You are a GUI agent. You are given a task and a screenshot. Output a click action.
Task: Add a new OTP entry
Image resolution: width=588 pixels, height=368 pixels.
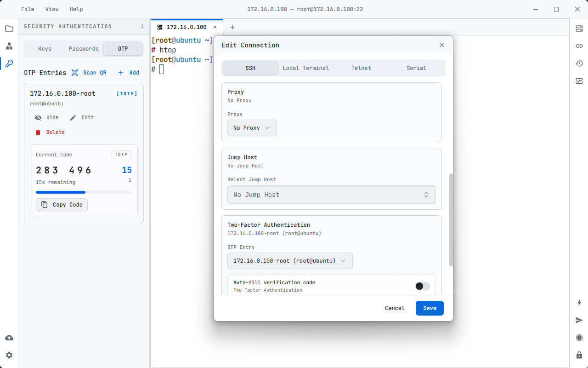coord(129,73)
